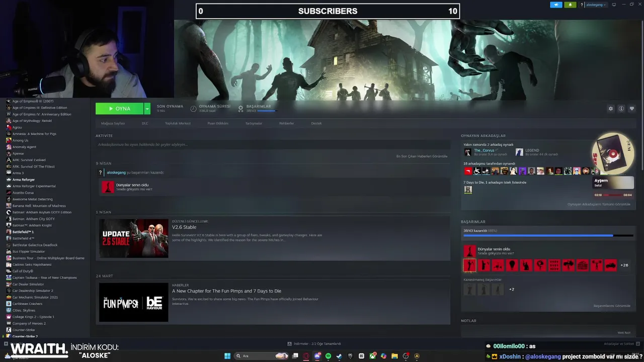Click Başarımlarını Görüntüle link
The width and height of the screenshot is (644, 362).
pos(612,306)
